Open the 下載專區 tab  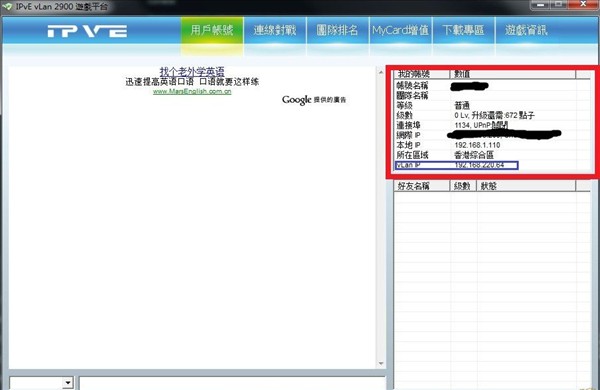(x=463, y=30)
